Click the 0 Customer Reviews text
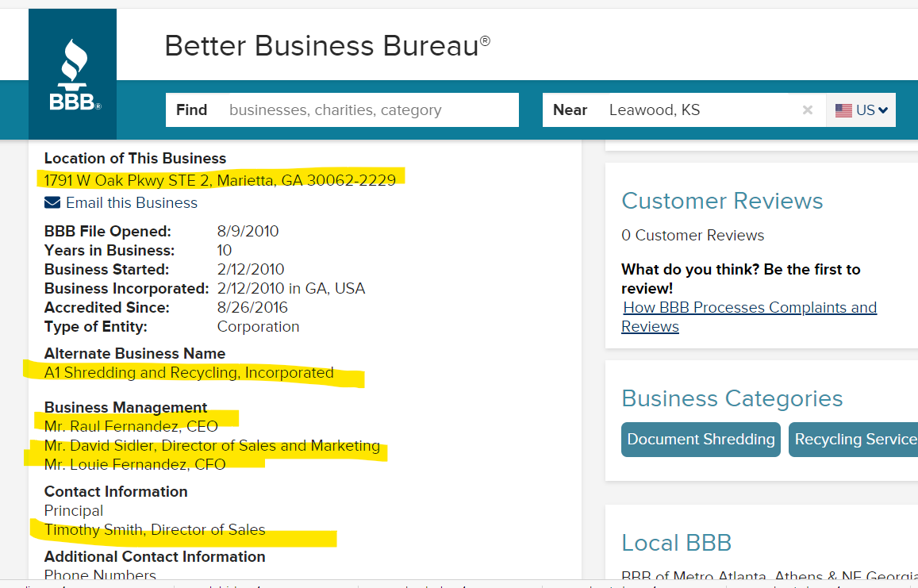The width and height of the screenshot is (918, 588). coord(693,236)
